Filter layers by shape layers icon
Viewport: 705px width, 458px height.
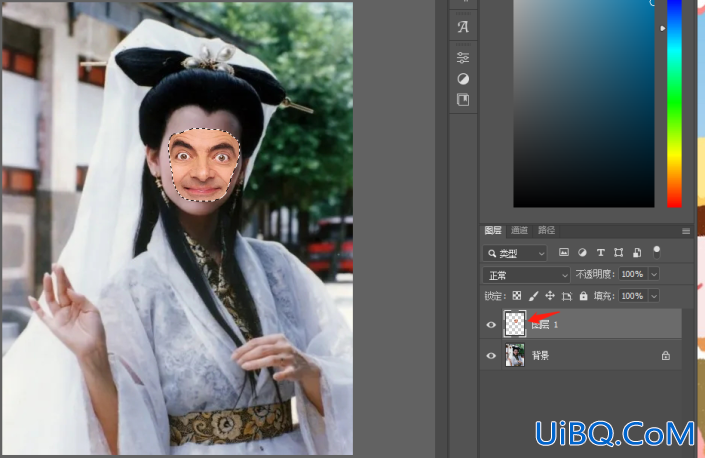pos(619,253)
